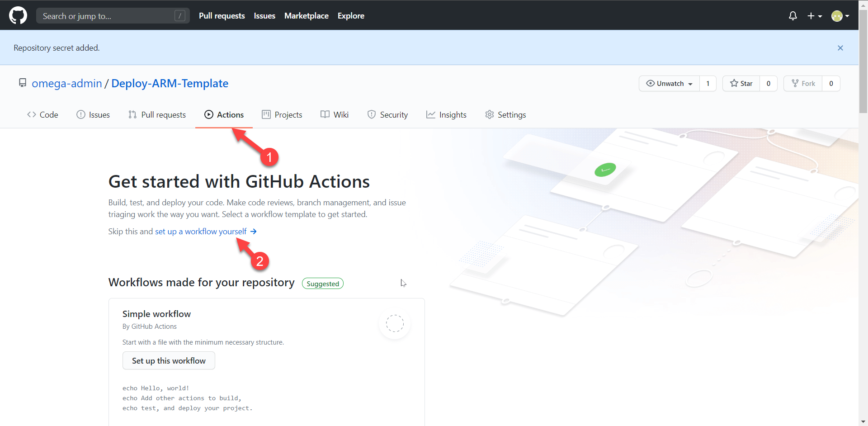Open the Pull requests repository tab
The height and width of the screenshot is (426, 868).
click(x=157, y=115)
